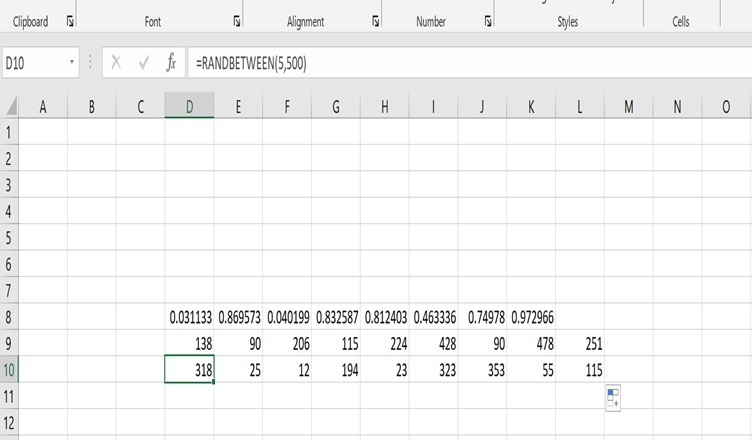Image resolution: width=752 pixels, height=440 pixels.
Task: Click cell containing 0.74978
Action: point(482,317)
